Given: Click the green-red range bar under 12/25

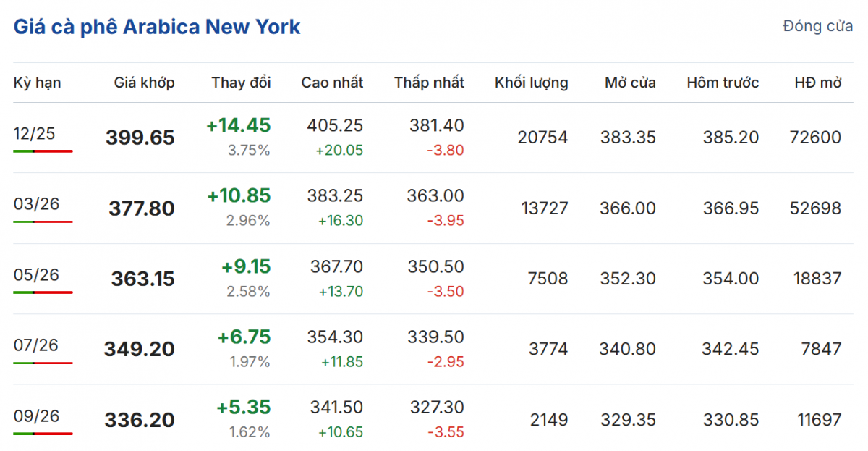Looking at the screenshot, I should tap(43, 151).
